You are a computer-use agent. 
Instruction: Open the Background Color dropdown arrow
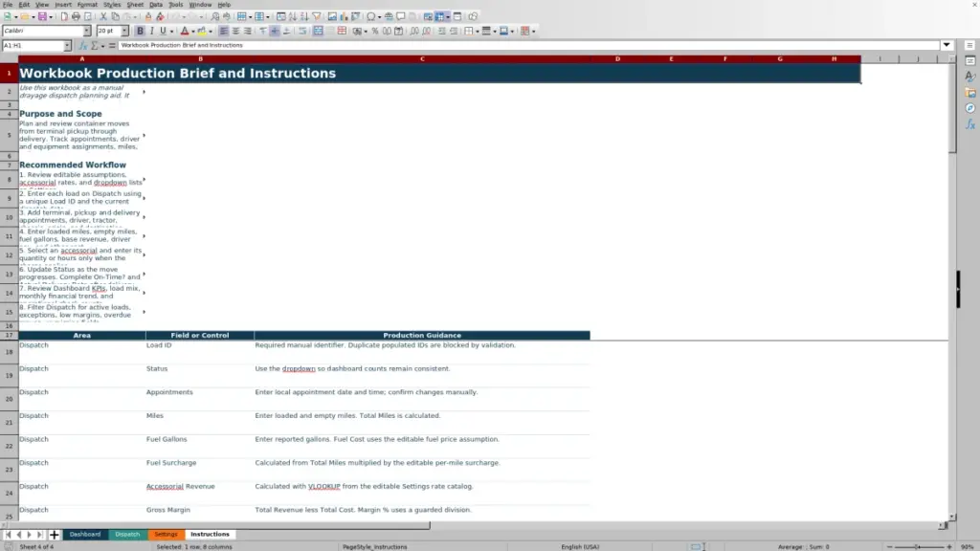(211, 32)
